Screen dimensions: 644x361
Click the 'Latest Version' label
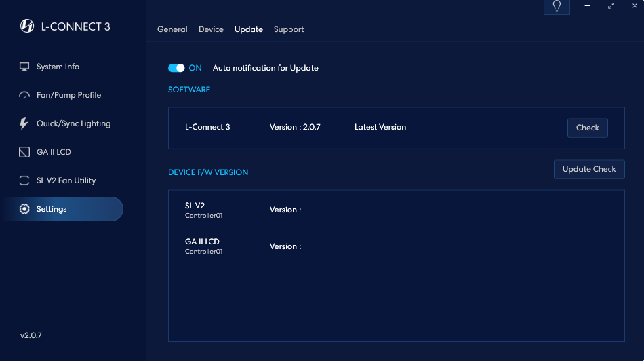pos(380,127)
